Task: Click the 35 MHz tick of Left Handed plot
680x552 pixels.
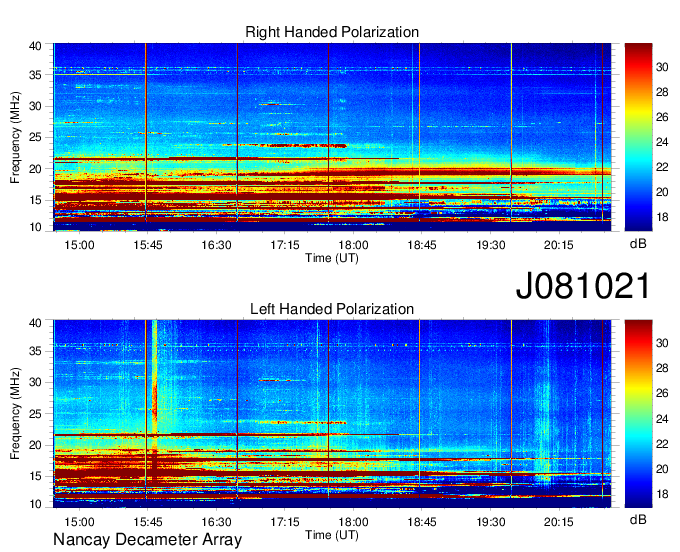Action: click(x=35, y=351)
